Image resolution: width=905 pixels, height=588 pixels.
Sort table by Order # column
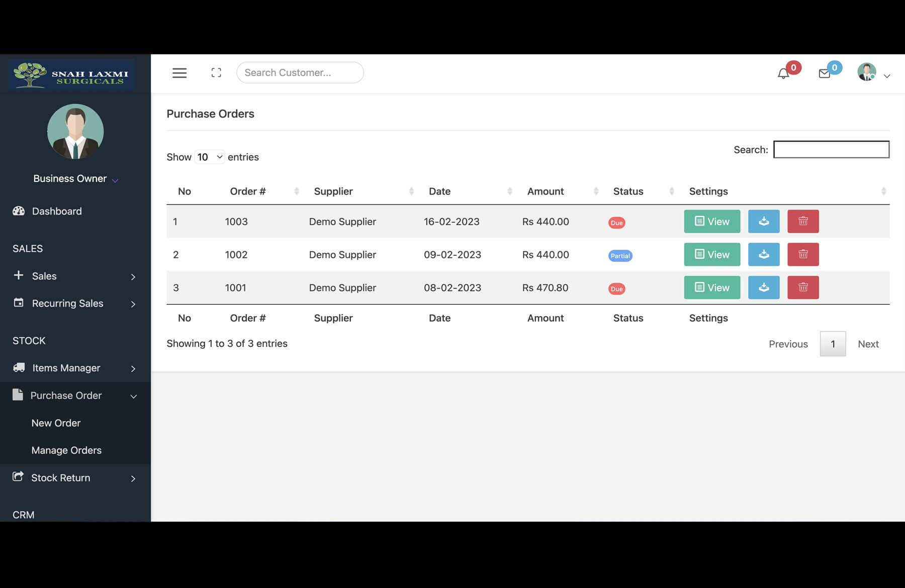point(248,191)
